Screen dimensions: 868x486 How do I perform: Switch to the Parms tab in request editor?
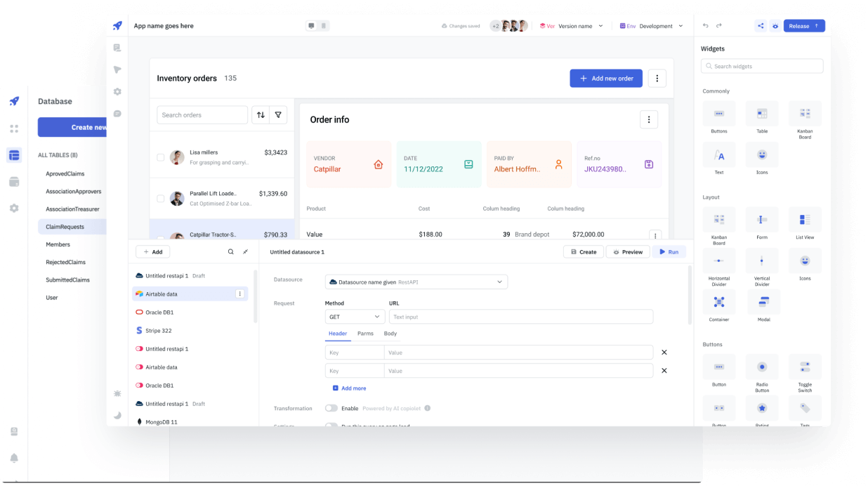pos(365,334)
